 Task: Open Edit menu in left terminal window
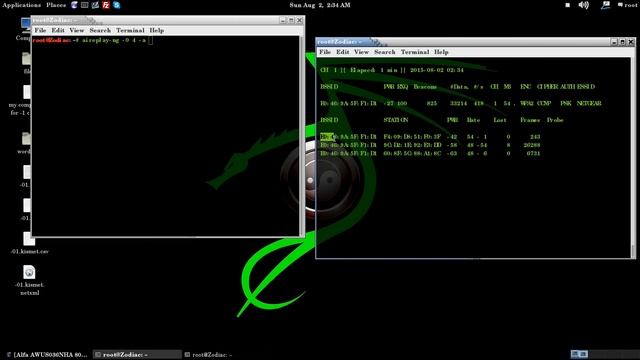click(x=58, y=30)
